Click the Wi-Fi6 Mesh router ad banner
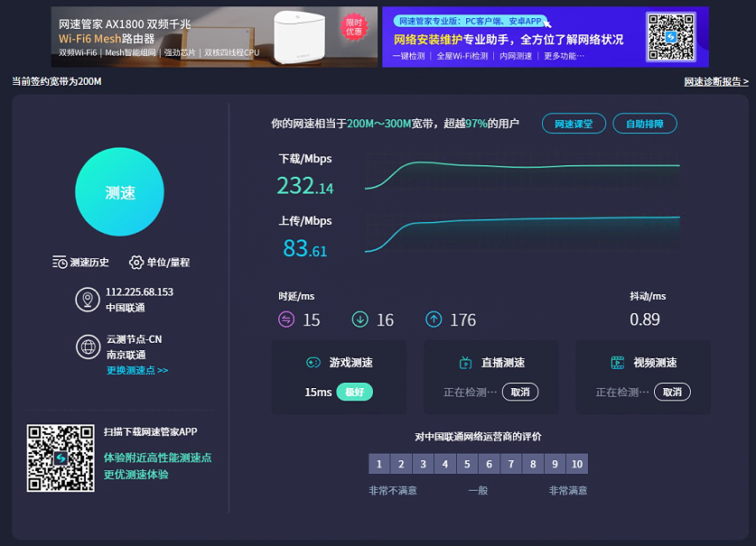 tap(214, 37)
